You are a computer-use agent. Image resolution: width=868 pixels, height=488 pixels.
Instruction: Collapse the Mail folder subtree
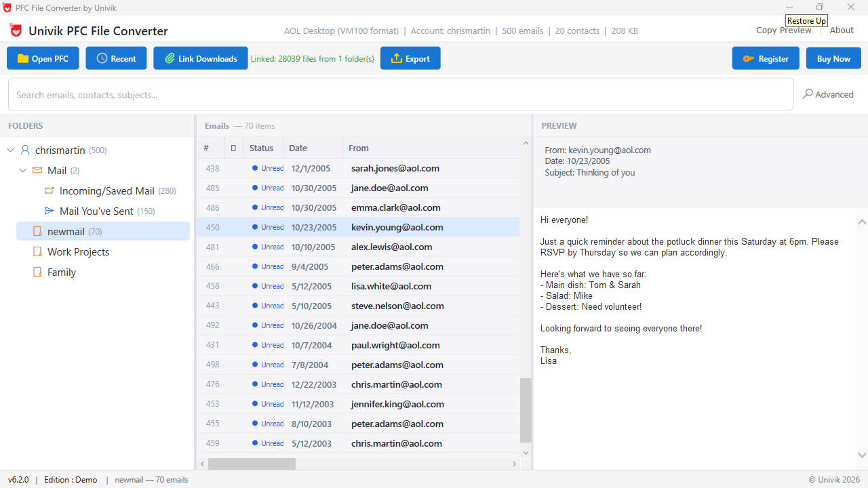[x=22, y=170]
